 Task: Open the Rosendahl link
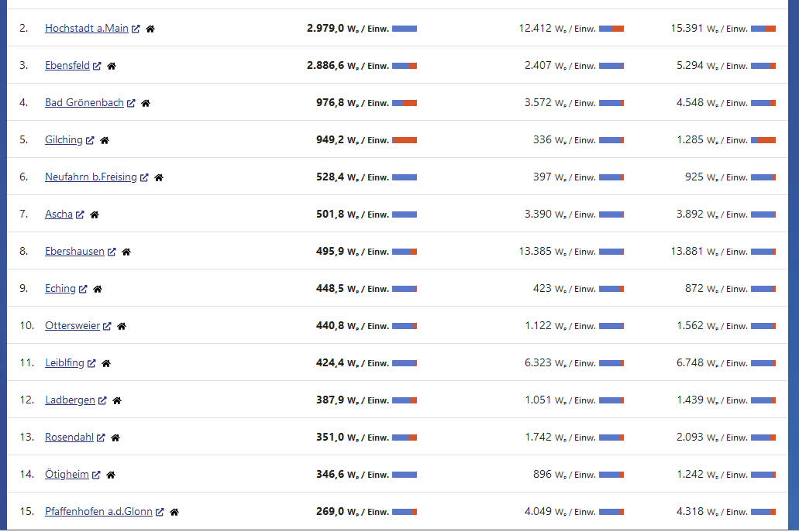tap(69, 438)
